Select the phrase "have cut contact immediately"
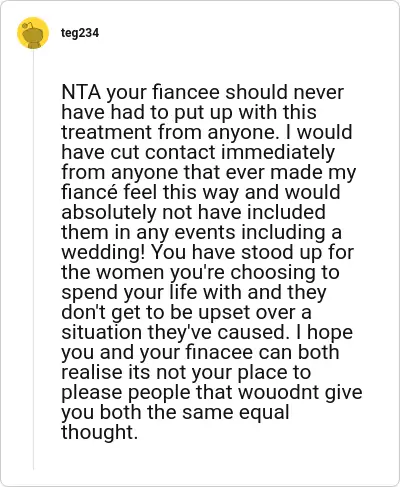 point(198,152)
